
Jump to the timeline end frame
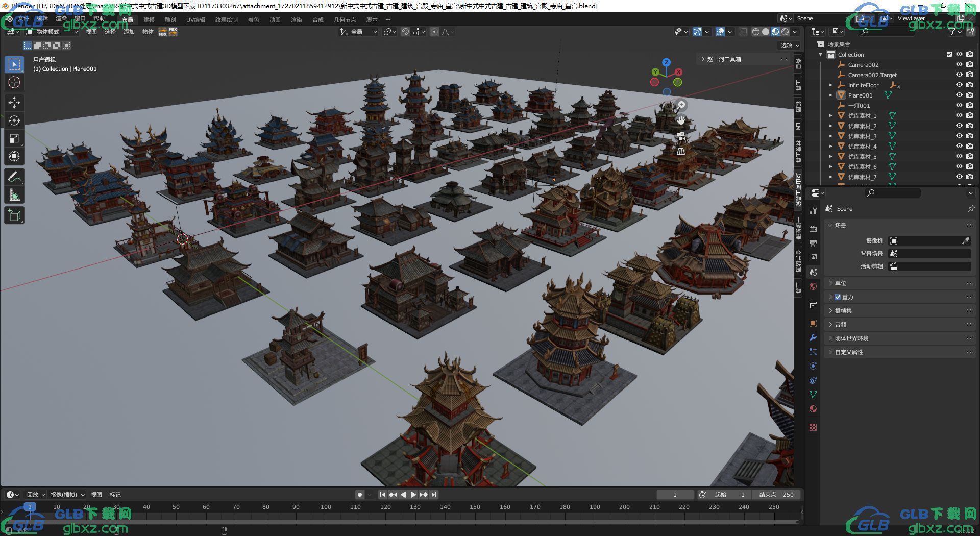[434, 495]
